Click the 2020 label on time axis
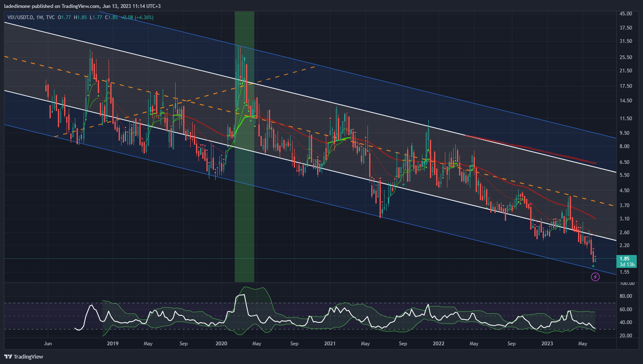 221,344
